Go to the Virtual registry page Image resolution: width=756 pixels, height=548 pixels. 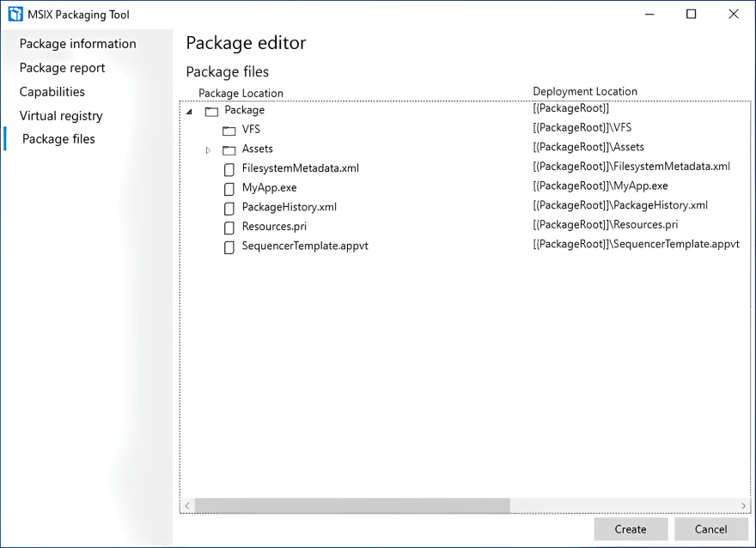click(61, 116)
